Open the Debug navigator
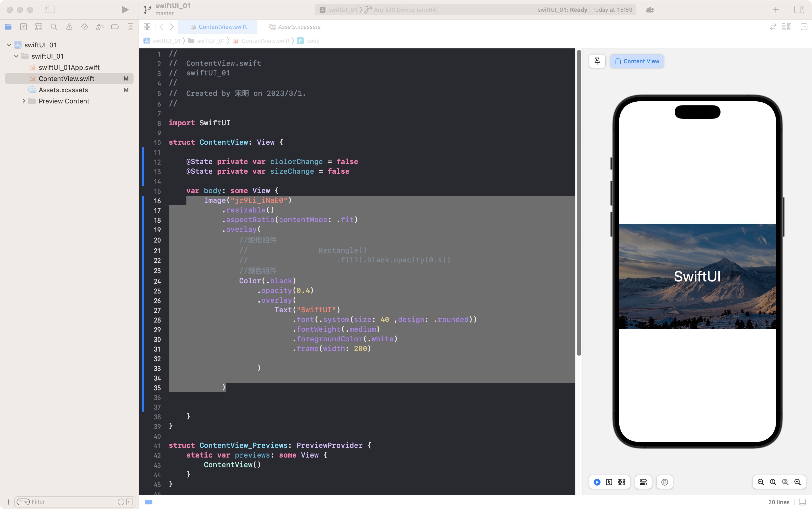 (100, 26)
